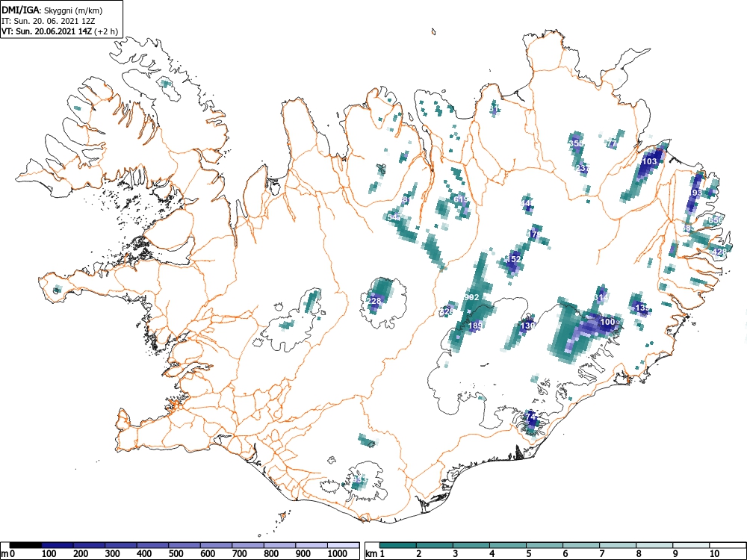Click the '228' visibility value on the map

click(373, 301)
